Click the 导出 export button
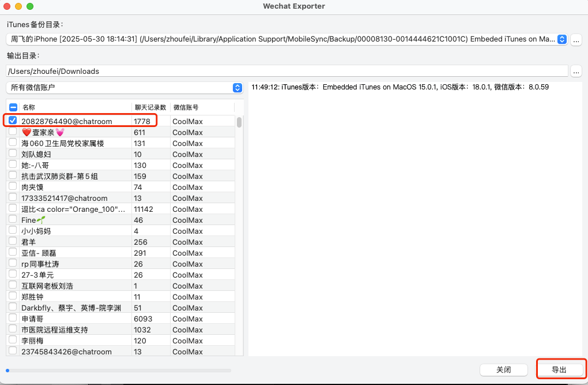This screenshot has height=385, width=588. click(559, 369)
